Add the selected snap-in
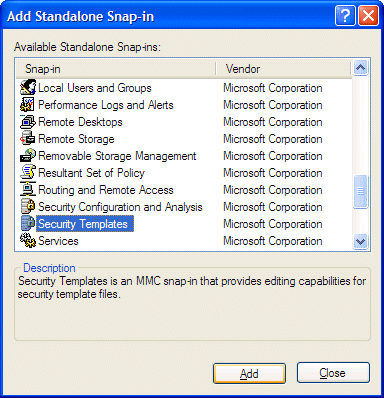384x398 pixels. (x=249, y=373)
